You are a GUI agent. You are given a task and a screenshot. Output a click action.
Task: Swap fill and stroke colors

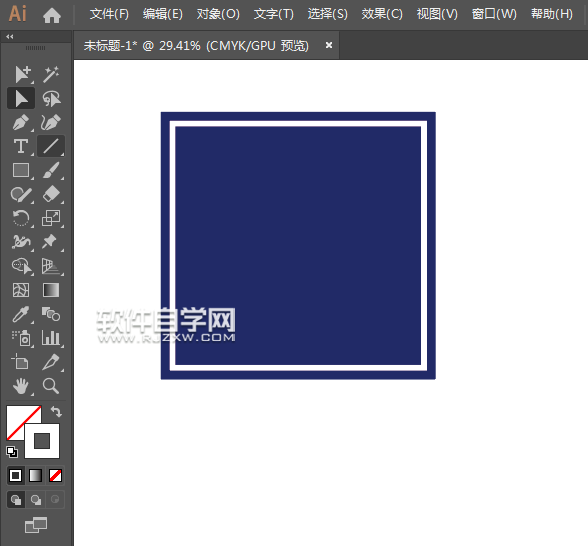coord(56,412)
